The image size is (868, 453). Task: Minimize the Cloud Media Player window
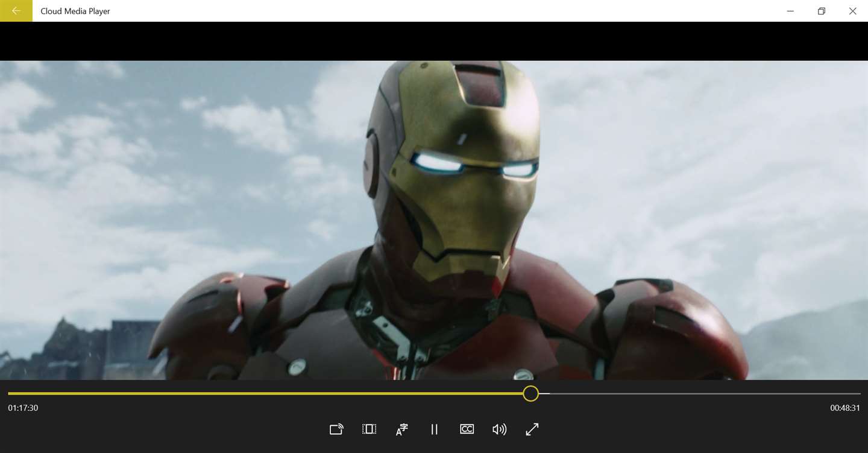[x=790, y=11]
